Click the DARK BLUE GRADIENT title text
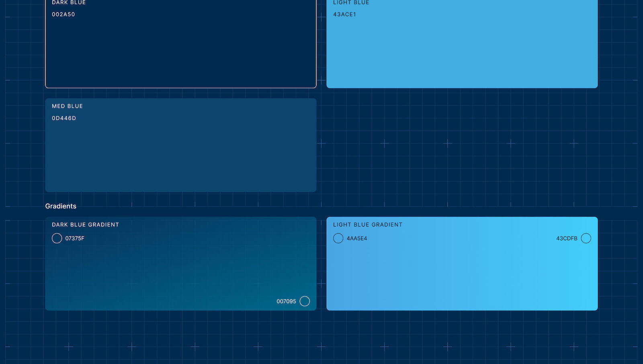 click(85, 225)
